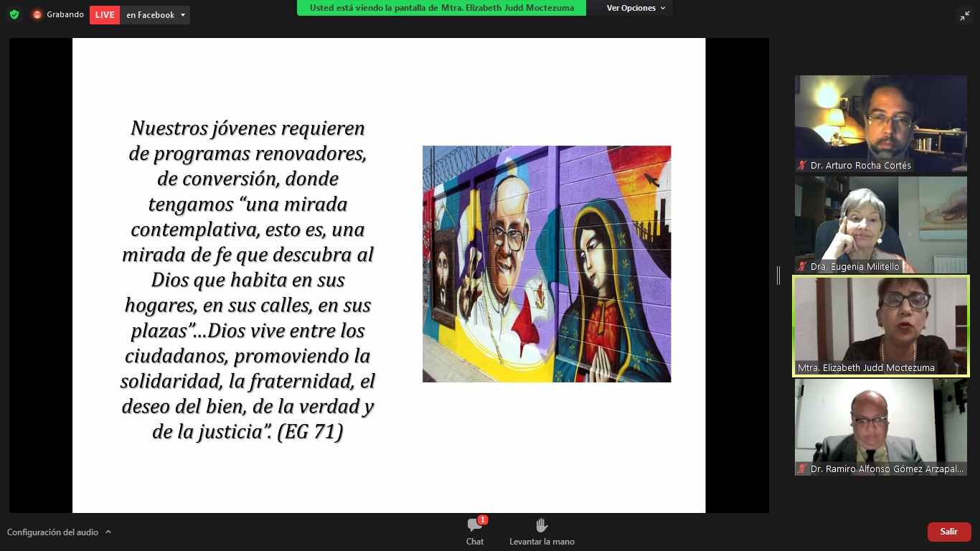Select Dr. Arturo Rocha Cortés video thumbnail

[881, 123]
